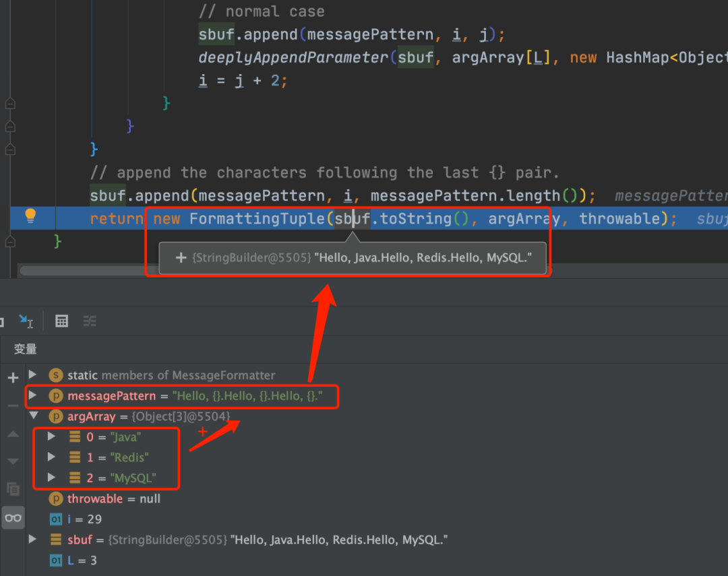Image resolution: width=728 pixels, height=576 pixels.
Task: Click the yellow lightbulb intention icon
Action: pos(30,216)
